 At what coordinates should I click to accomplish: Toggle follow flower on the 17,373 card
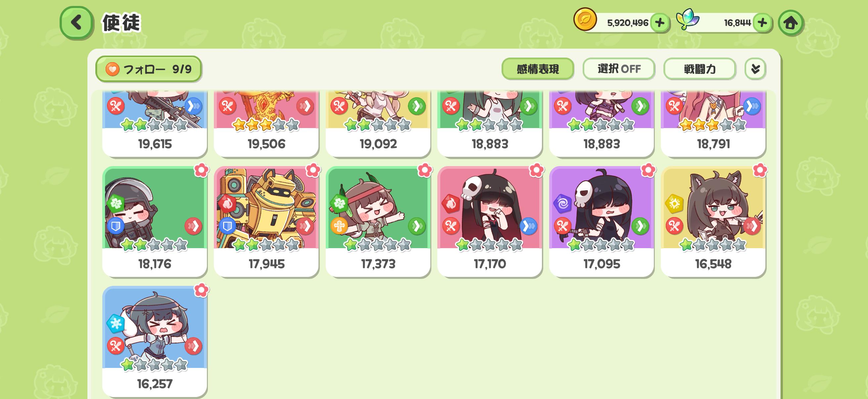pos(424,170)
